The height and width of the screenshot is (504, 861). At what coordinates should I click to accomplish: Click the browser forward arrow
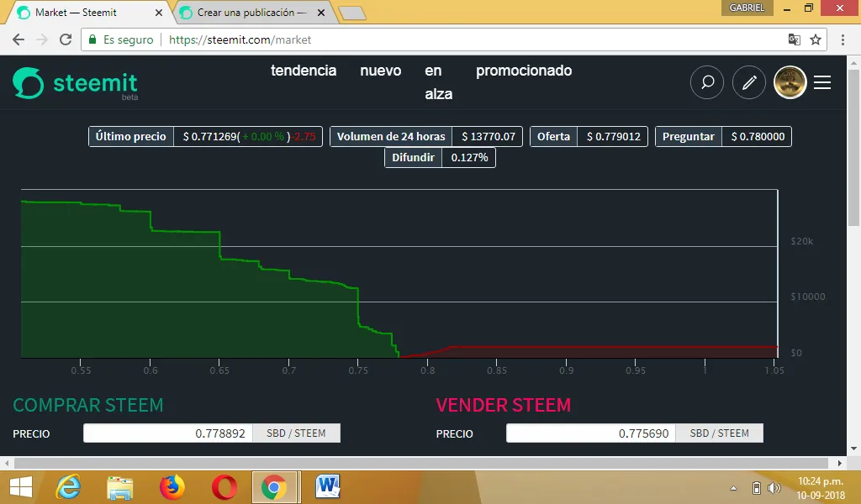point(42,39)
